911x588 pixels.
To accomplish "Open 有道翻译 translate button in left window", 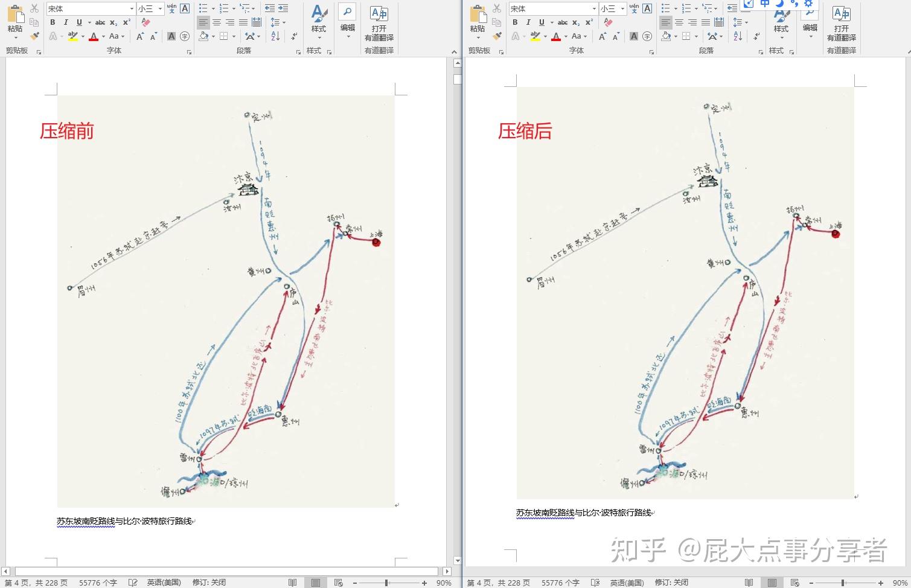I will [x=379, y=23].
